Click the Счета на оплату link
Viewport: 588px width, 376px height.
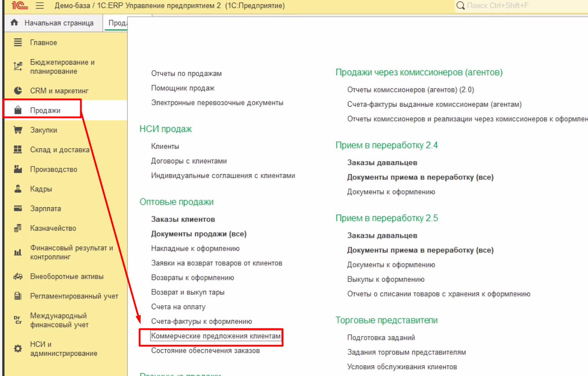pyautogui.click(x=178, y=307)
